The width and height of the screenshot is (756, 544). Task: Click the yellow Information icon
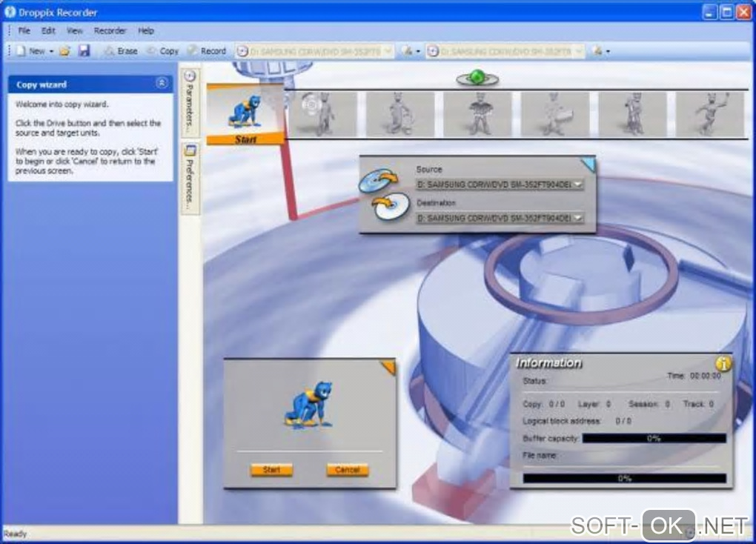tap(723, 364)
